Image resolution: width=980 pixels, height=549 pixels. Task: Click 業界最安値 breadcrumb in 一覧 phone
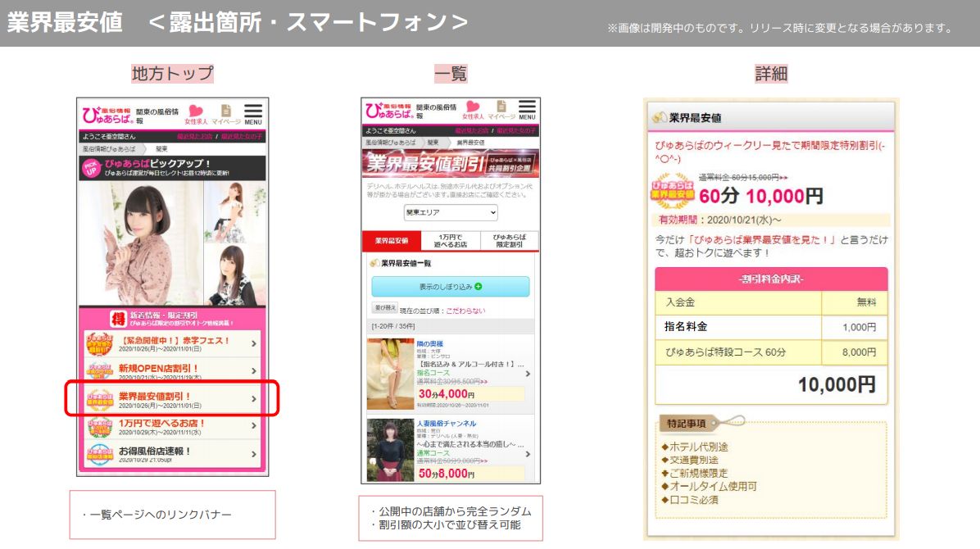(470, 143)
